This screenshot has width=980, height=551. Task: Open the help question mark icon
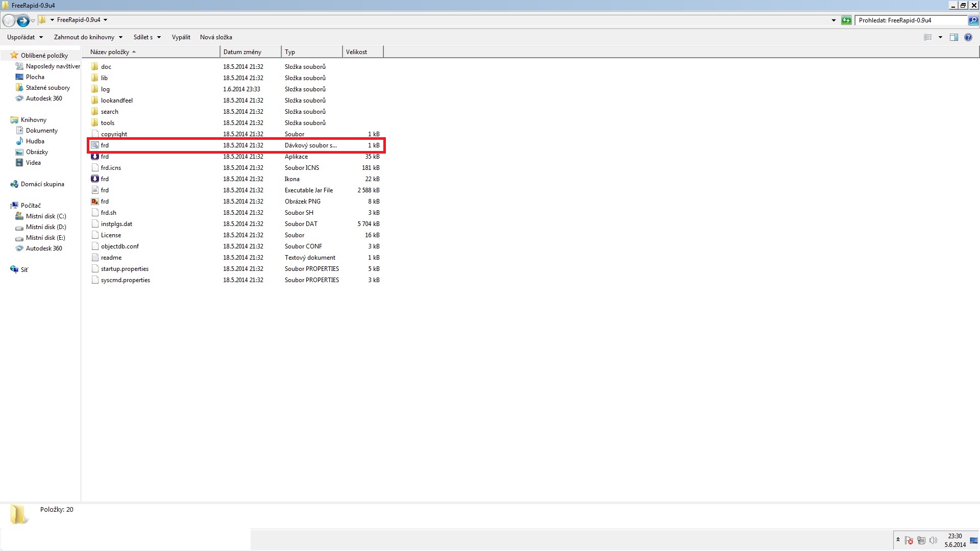[968, 37]
